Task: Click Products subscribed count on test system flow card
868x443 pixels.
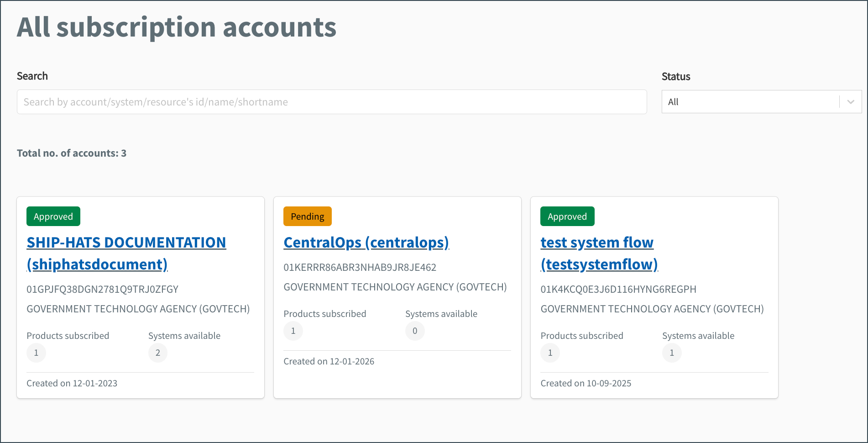Action: [550, 353]
